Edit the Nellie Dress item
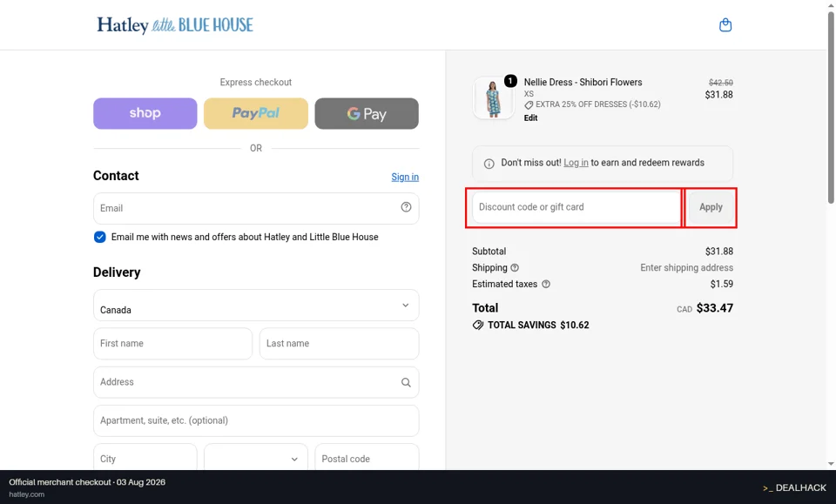 tap(530, 118)
